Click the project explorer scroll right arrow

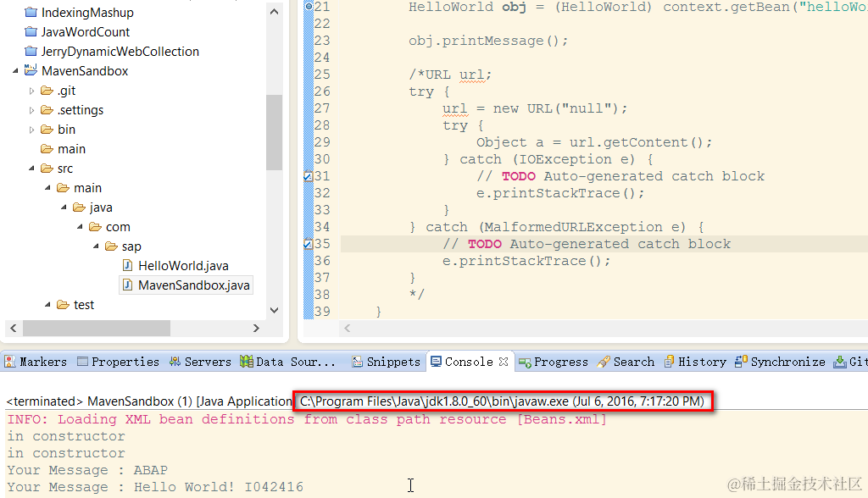(256, 328)
